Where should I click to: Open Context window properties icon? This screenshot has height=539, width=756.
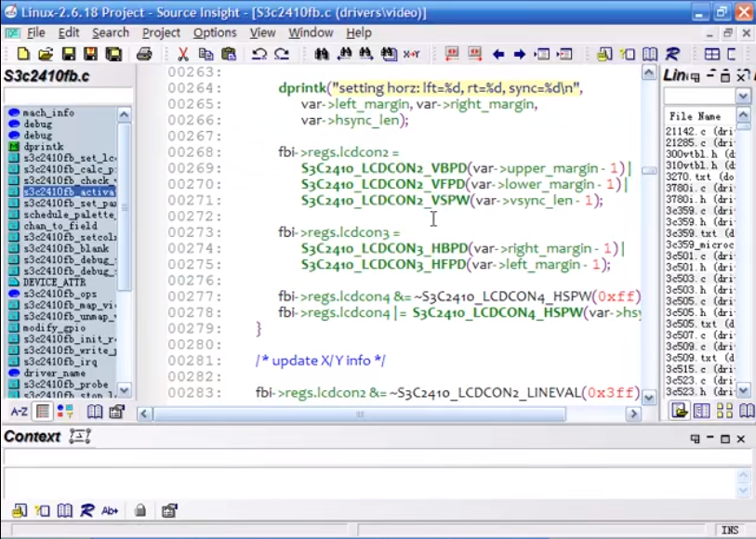point(169,510)
